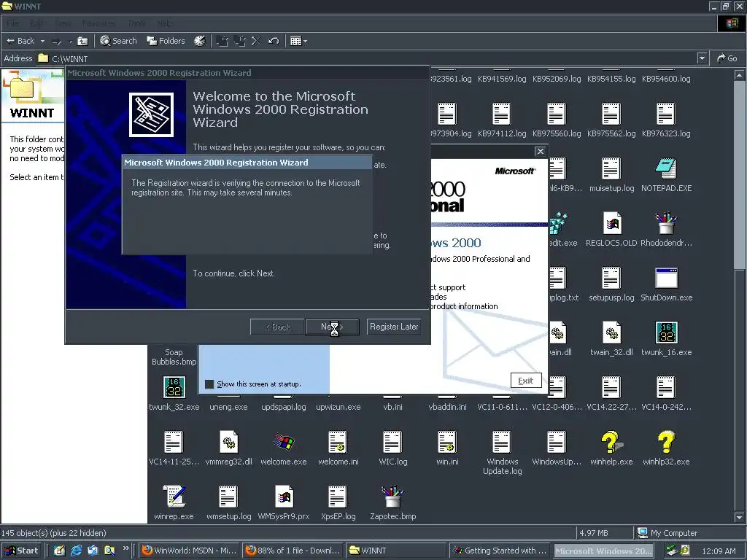The image size is (747, 560).
Task: Select winhelp.exe icon
Action: [612, 443]
